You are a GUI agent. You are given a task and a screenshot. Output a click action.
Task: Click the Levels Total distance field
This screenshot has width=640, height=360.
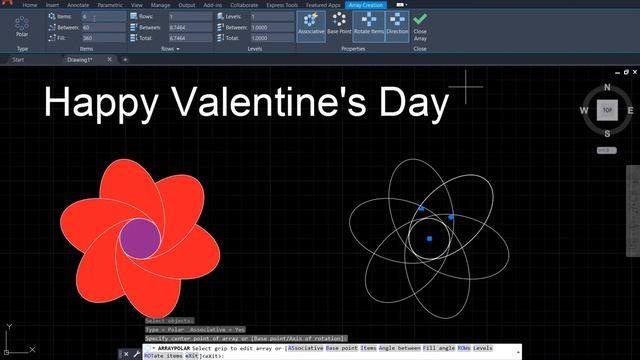coord(272,38)
